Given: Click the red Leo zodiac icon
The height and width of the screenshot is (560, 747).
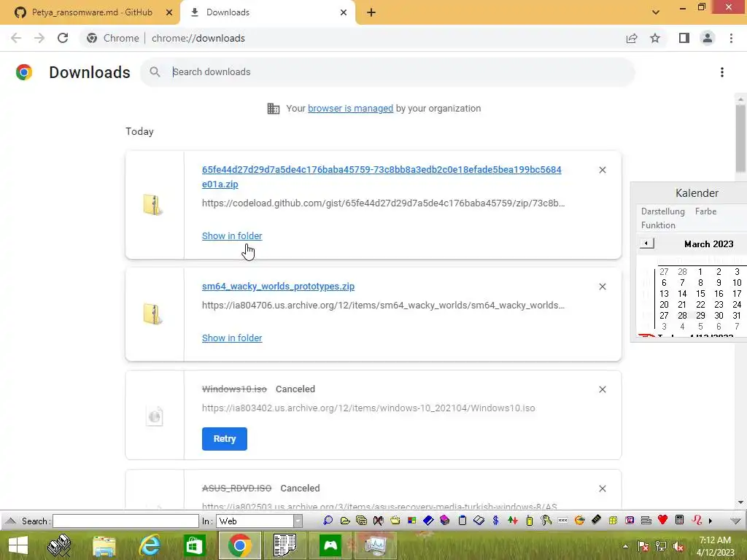Looking at the screenshot, I should (x=697, y=520).
